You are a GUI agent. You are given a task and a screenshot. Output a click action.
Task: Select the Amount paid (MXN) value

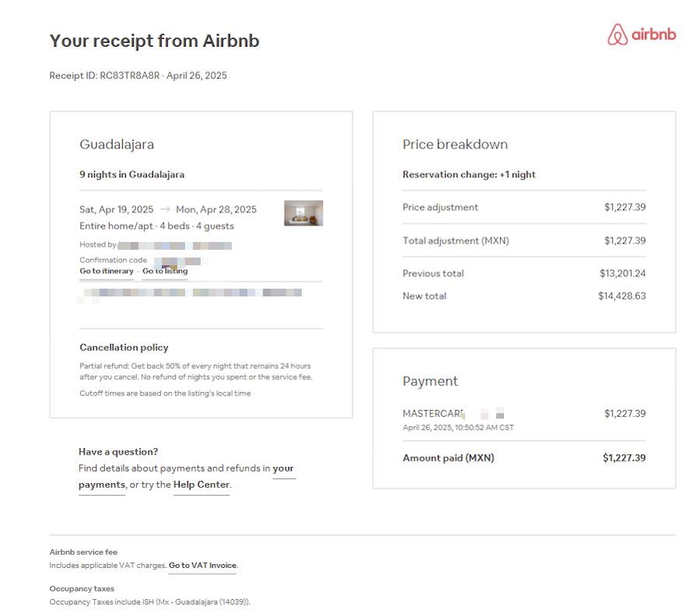[x=624, y=457]
